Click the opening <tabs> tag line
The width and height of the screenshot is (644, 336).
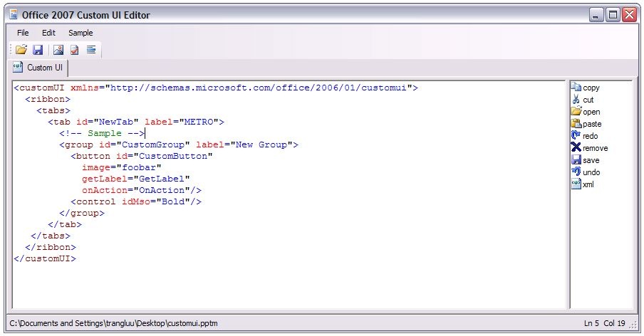(53, 111)
